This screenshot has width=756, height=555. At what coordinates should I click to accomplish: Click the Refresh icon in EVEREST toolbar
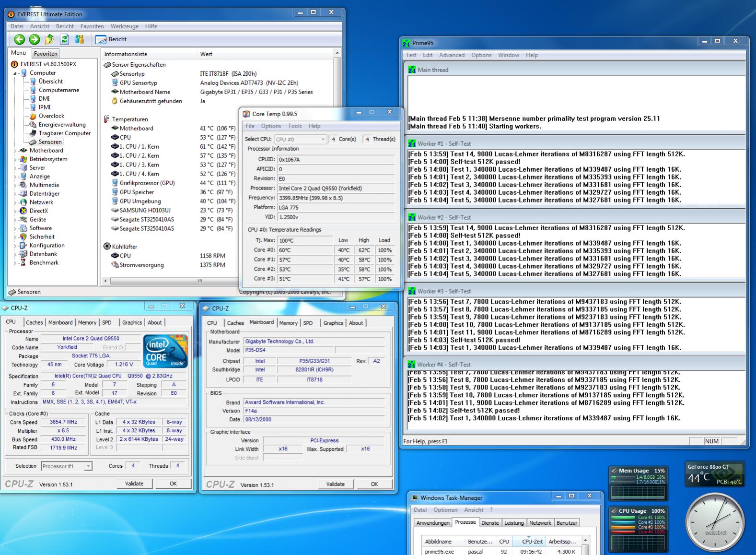65,39
